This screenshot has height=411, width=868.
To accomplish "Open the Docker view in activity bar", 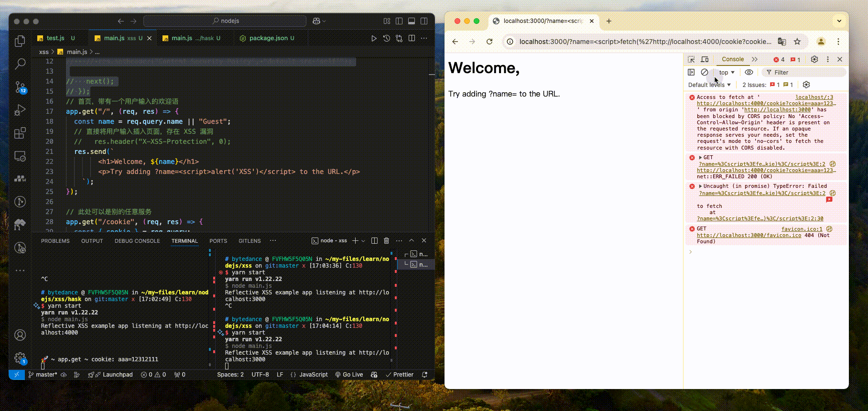I will [x=20, y=179].
